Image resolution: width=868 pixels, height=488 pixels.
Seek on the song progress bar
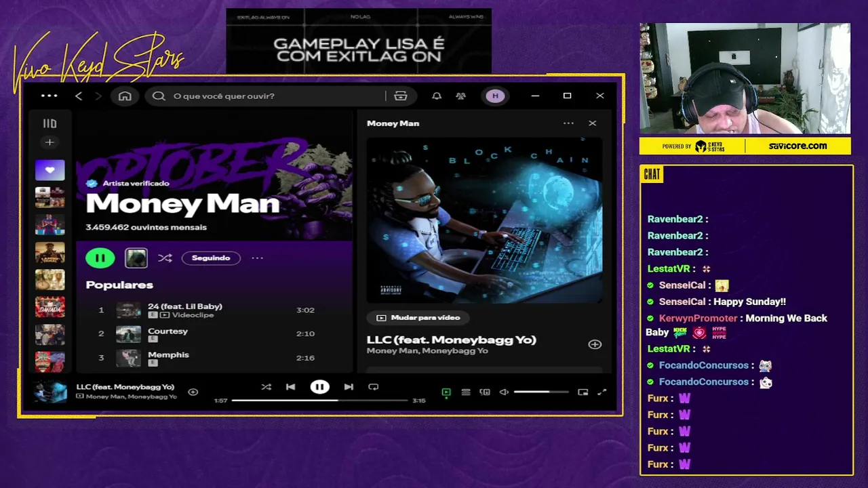[319, 401]
